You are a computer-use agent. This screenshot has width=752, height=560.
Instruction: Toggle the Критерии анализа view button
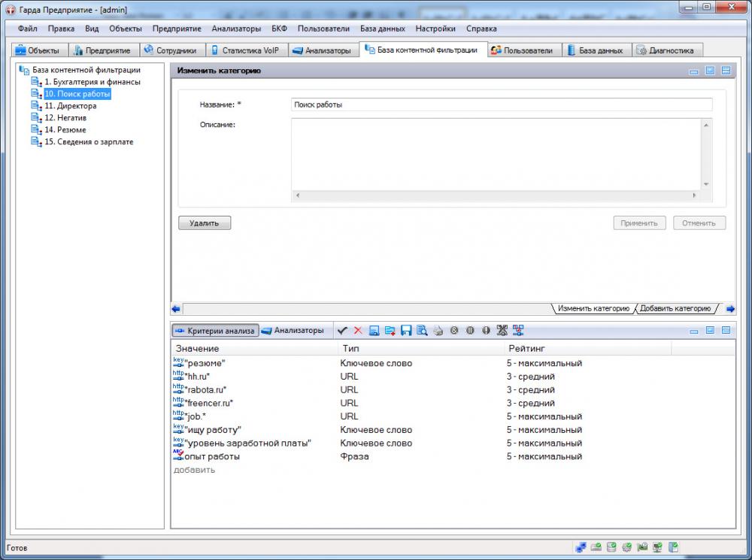[x=215, y=331]
